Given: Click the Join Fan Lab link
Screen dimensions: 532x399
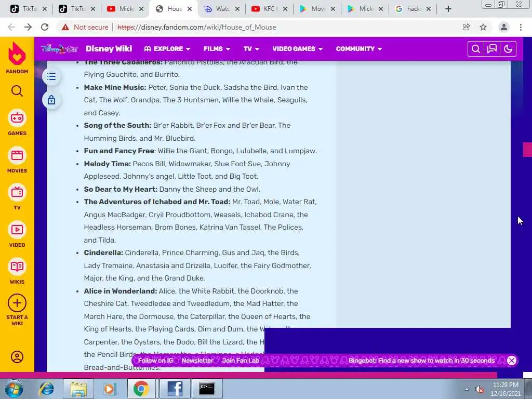Looking at the screenshot, I should [x=241, y=361].
